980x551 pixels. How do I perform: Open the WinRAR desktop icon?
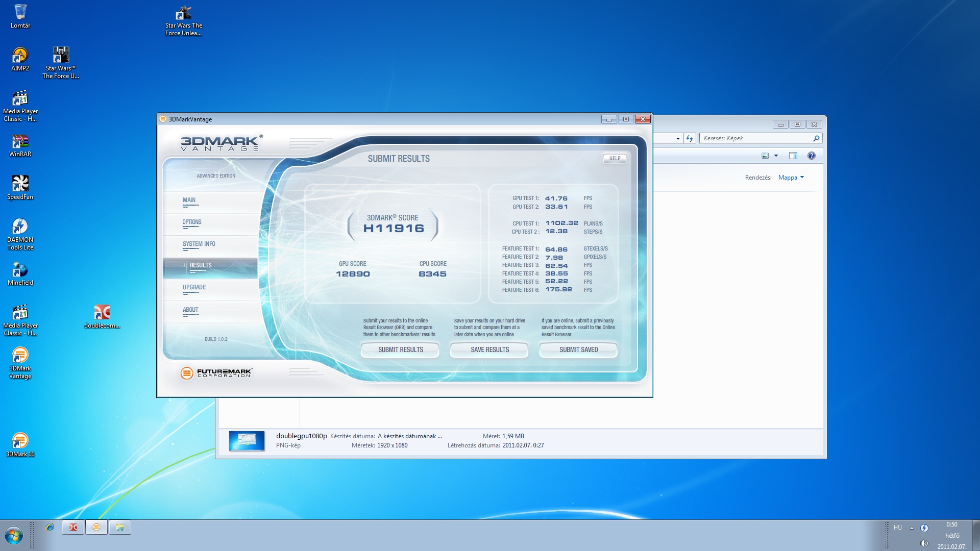[x=20, y=142]
